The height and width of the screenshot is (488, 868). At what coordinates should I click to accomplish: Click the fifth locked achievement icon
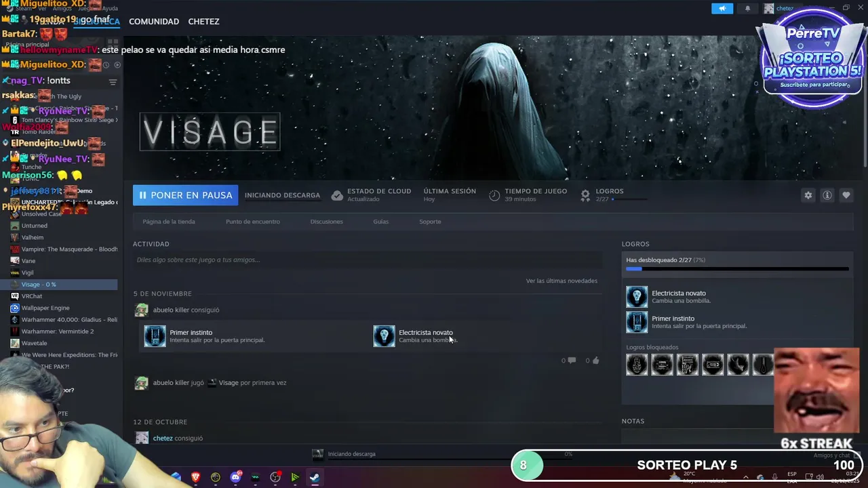[738, 365]
